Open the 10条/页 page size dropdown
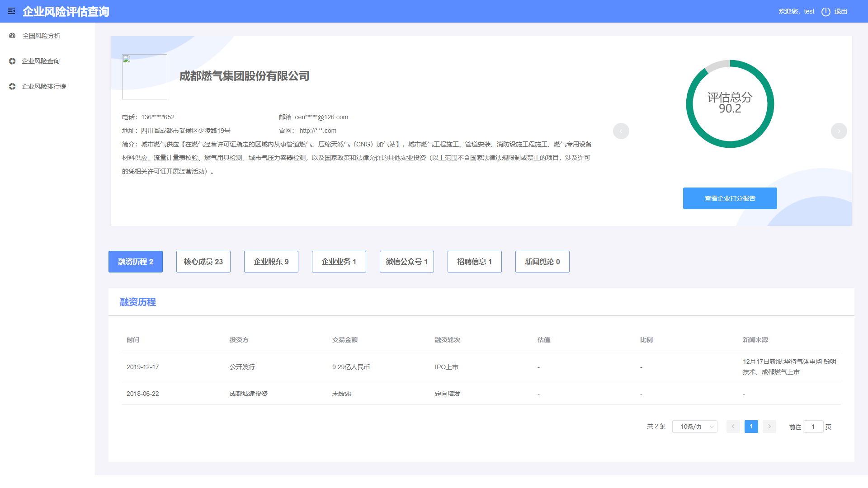 coord(695,427)
